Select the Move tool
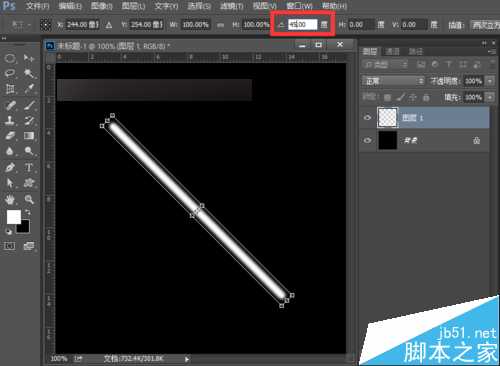The height and width of the screenshot is (366, 500). [29, 59]
